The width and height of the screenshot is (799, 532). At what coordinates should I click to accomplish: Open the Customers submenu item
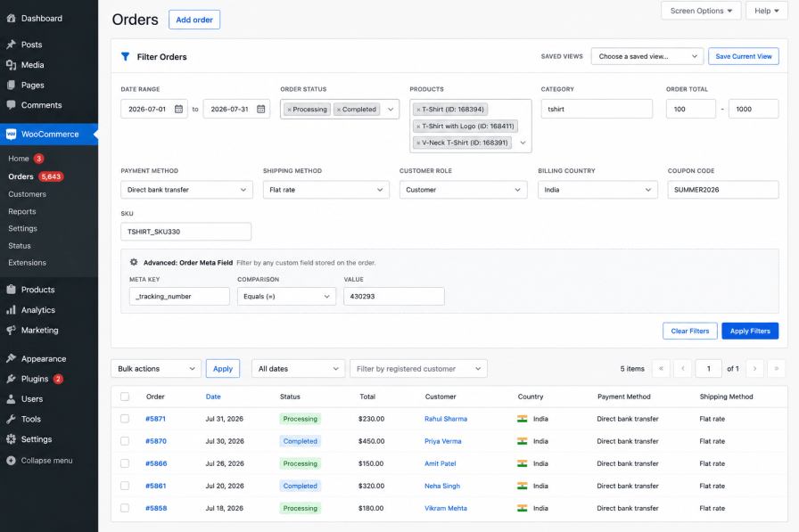[27, 194]
